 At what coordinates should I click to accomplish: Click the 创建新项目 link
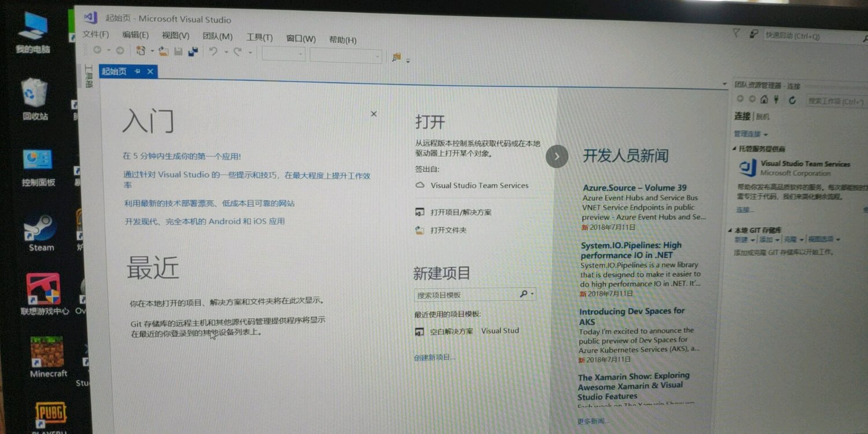click(435, 357)
